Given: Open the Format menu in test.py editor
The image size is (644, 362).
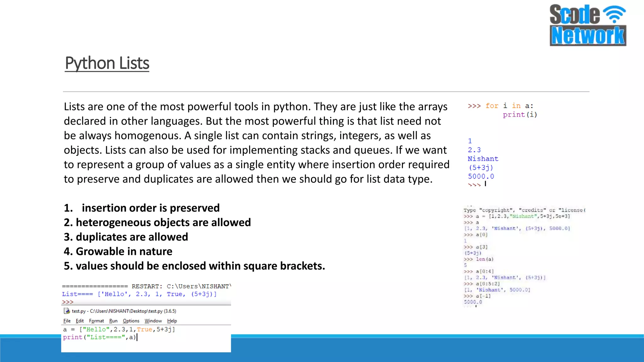Looking at the screenshot, I should [x=96, y=321].
